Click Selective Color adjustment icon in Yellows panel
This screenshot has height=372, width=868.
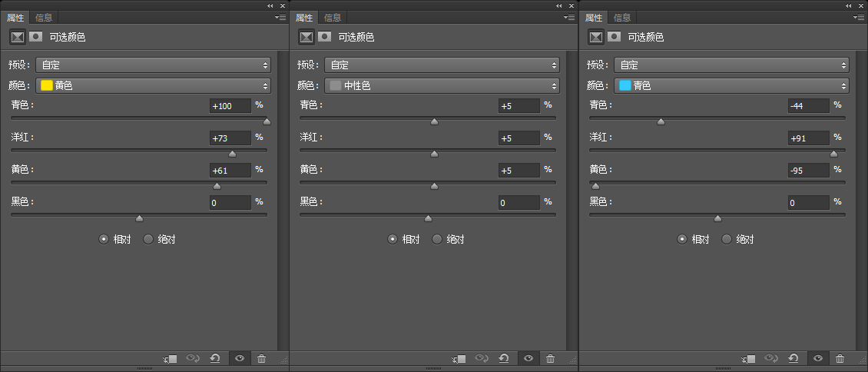[18, 37]
